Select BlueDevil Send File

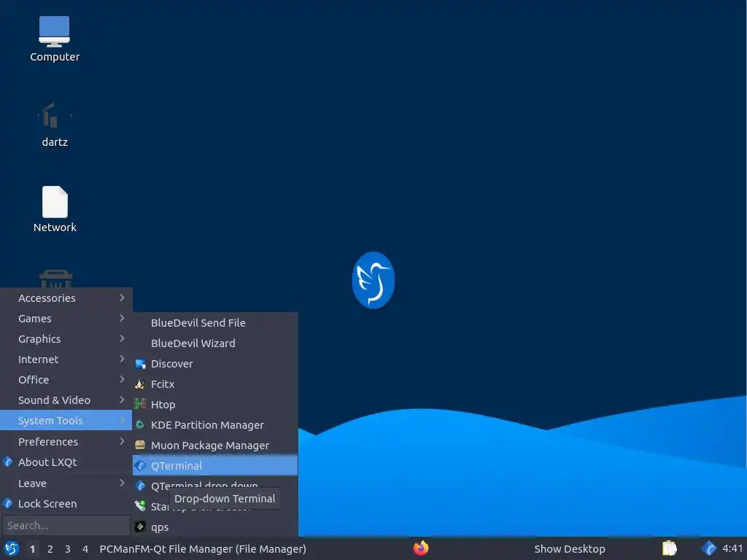(x=215, y=322)
